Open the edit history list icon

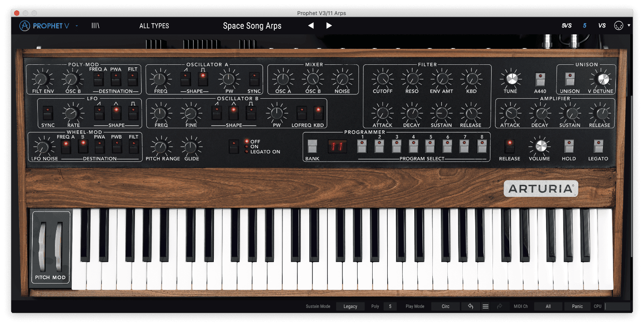pyautogui.click(x=486, y=306)
